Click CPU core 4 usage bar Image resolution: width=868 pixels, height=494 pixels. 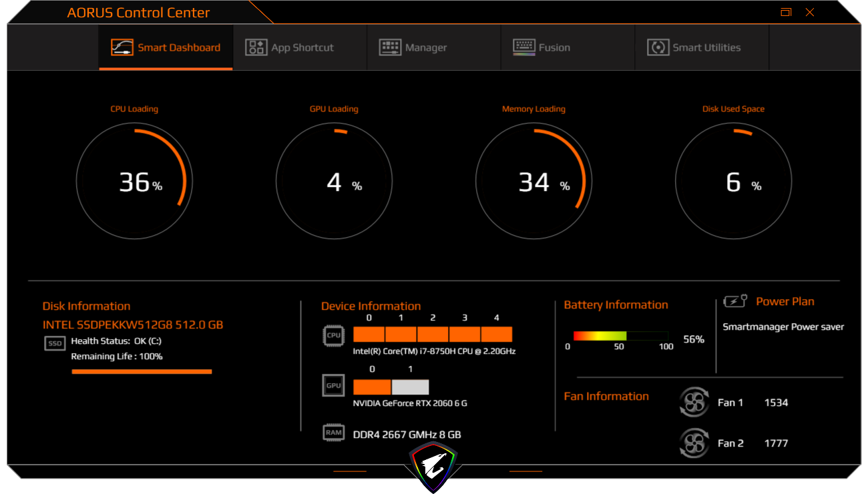[x=497, y=334]
